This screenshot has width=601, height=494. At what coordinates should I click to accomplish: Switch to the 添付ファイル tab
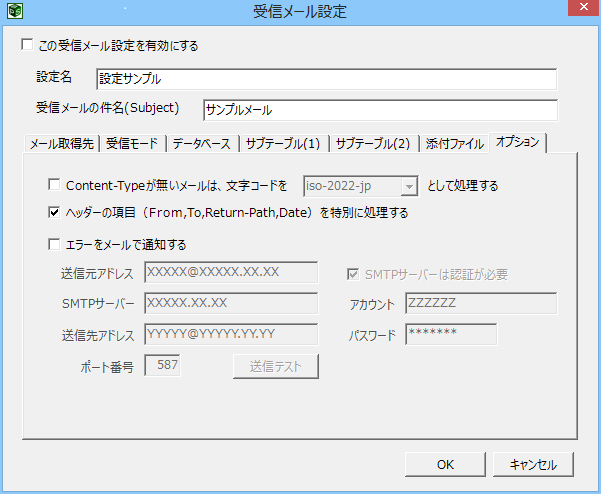click(455, 144)
